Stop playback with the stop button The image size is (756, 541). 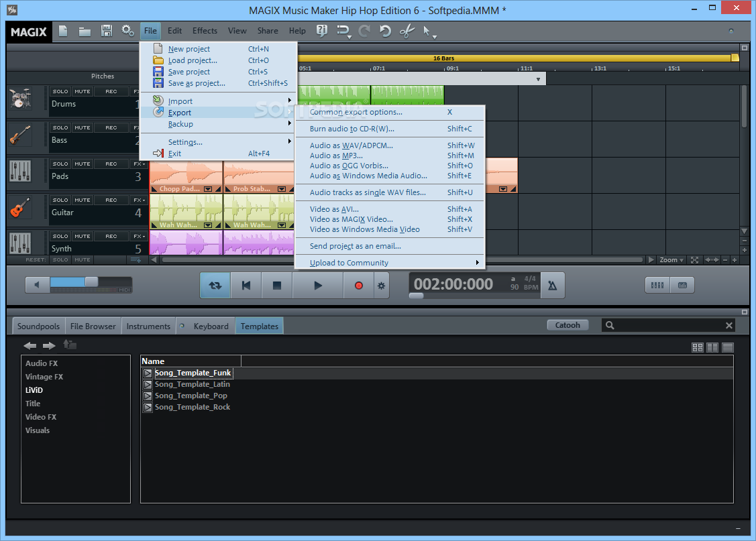pyautogui.click(x=277, y=285)
